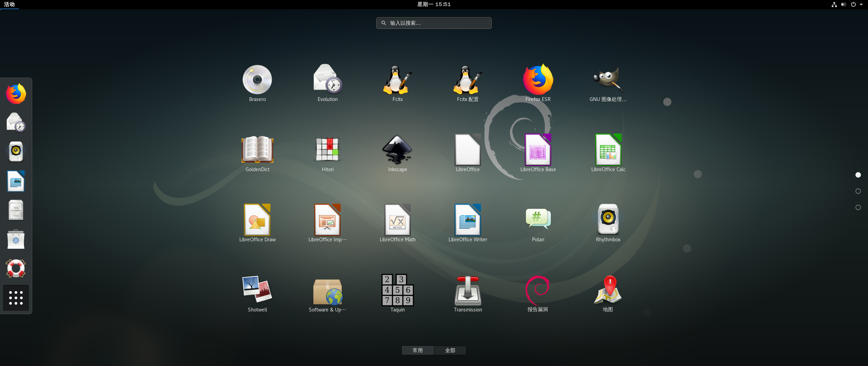Screen dimensions: 868x366
Task: Click the 活动 Activities button
Action: click(9, 4)
